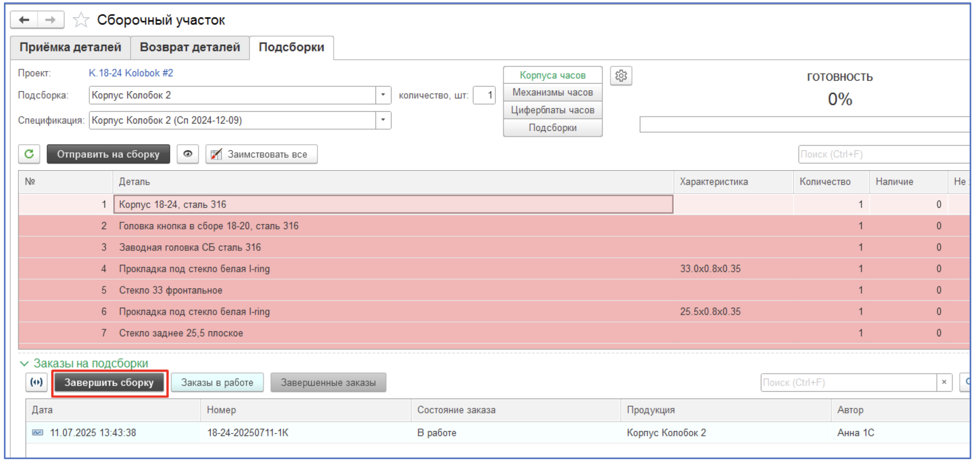
Task: Open the Спецификация dropdown list
Action: tap(383, 120)
